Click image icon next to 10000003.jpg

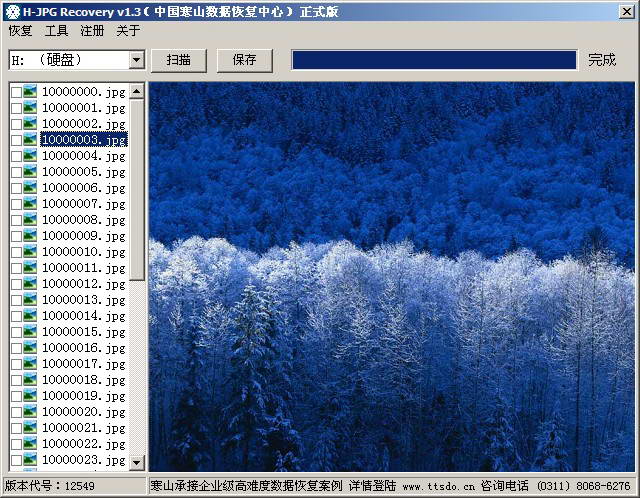click(30, 140)
